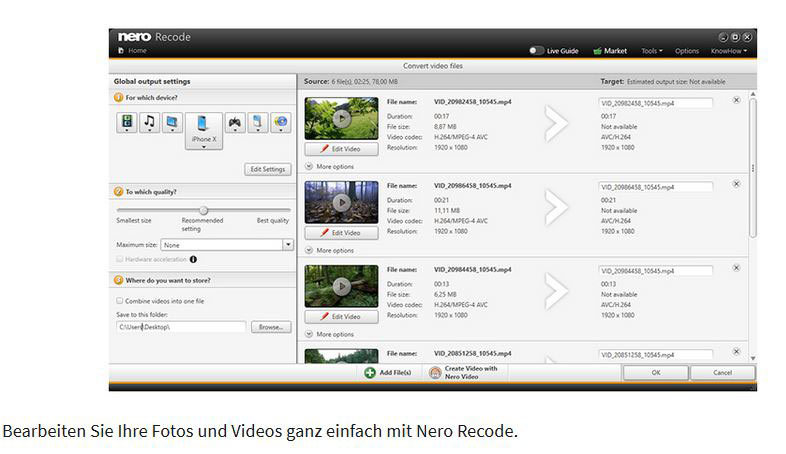Expand More options for VID_20986458_10545.mp4
The image size is (786, 454).
tap(330, 250)
